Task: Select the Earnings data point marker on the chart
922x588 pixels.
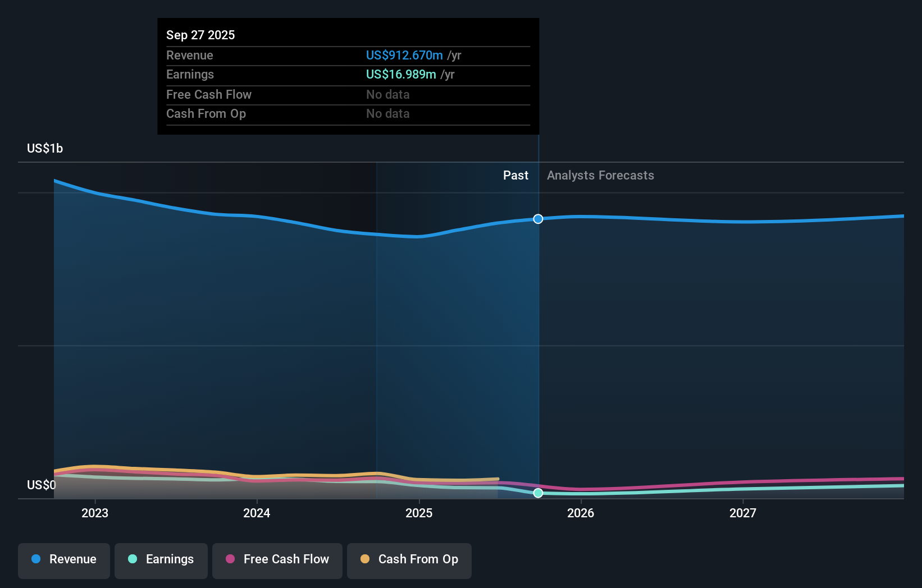Action: pos(538,493)
